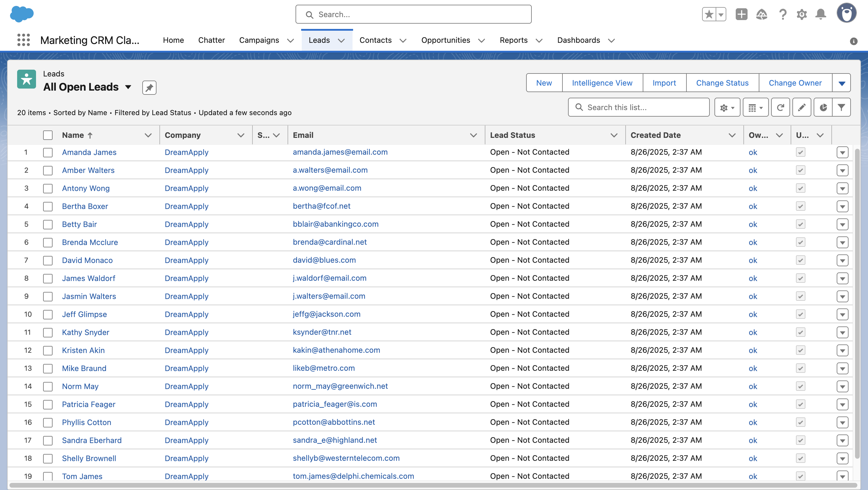Open the Favorites list dropdown arrow
This screenshot has width=868, height=490.
point(721,14)
